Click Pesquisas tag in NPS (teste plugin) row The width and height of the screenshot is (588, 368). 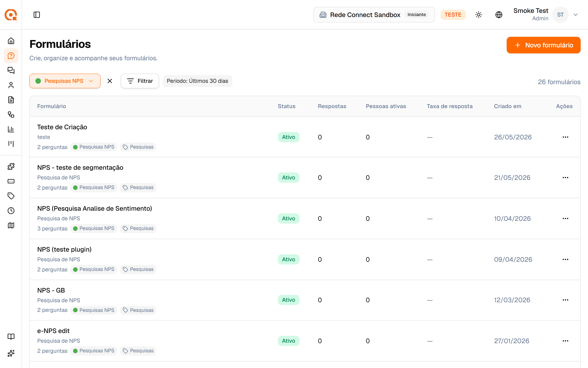138,269
